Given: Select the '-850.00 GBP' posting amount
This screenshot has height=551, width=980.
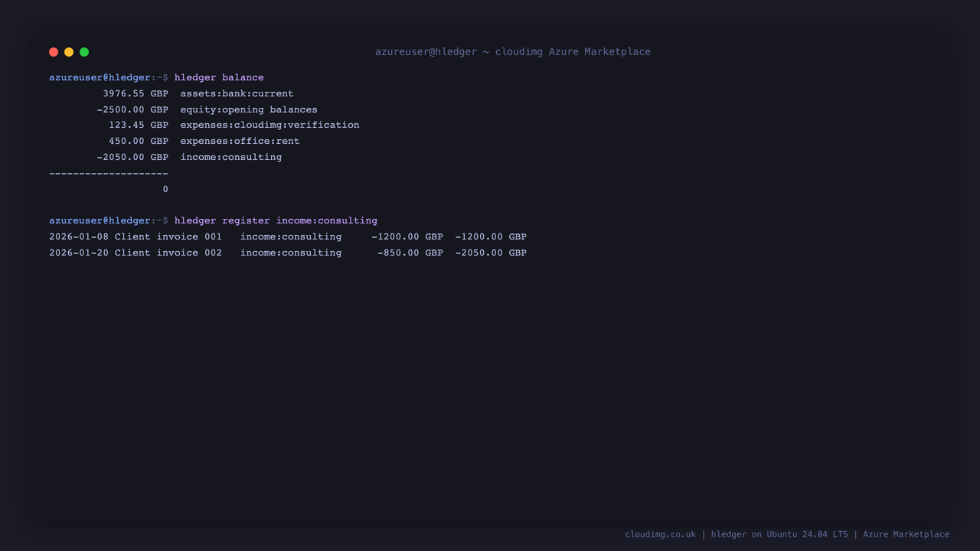Looking at the screenshot, I should tap(410, 253).
